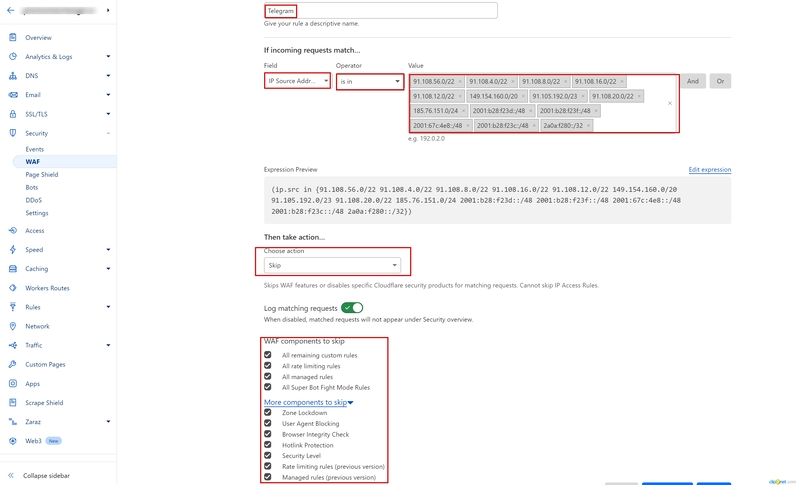Open Events under Security
This screenshot has height=485, width=800.
pos(35,149)
